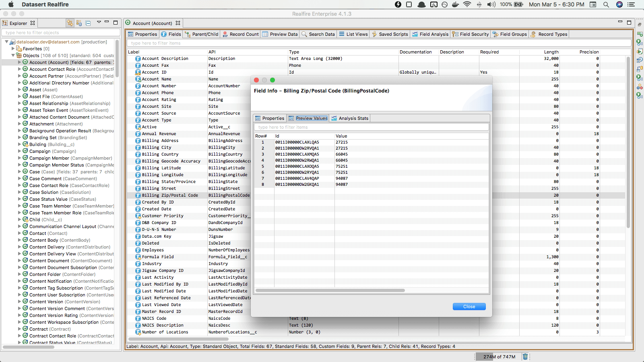
Task: Toggle Link with Editor in Explorer toolbar
Action: 70,23
